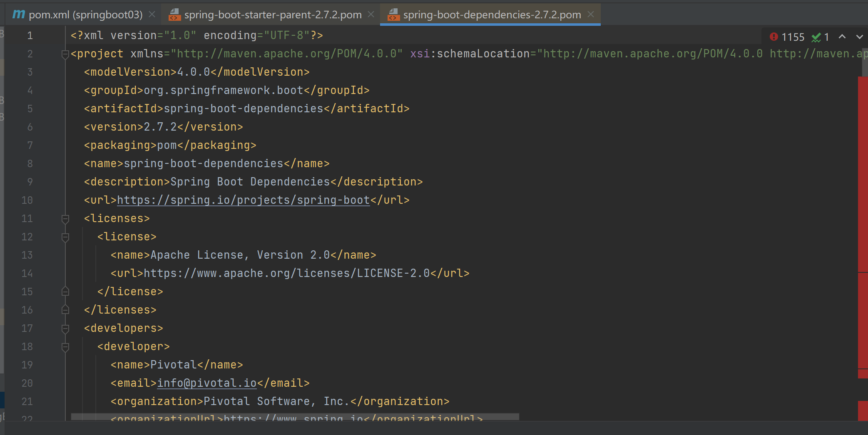Click the green typo checkmark indicator

[x=820, y=37]
